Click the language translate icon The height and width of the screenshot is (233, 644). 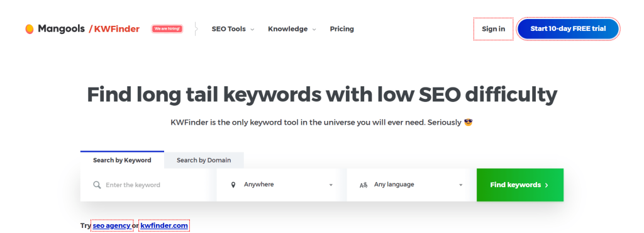click(364, 185)
